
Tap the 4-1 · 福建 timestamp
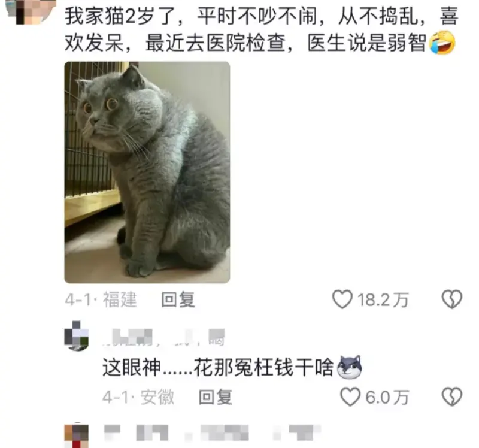[x=101, y=299]
